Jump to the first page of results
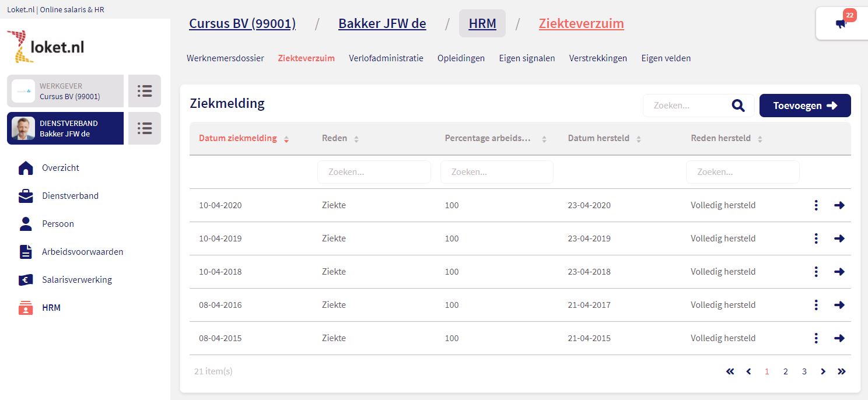868x400 pixels. [730, 371]
